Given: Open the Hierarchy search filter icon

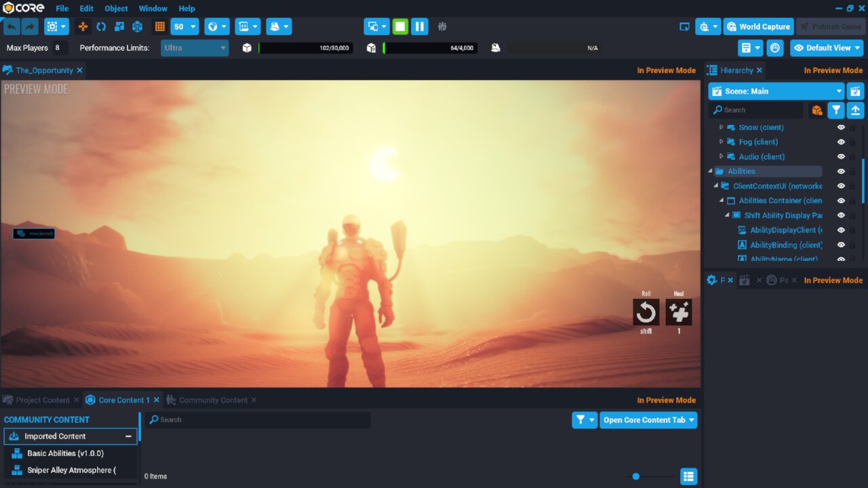Looking at the screenshot, I should [x=835, y=109].
